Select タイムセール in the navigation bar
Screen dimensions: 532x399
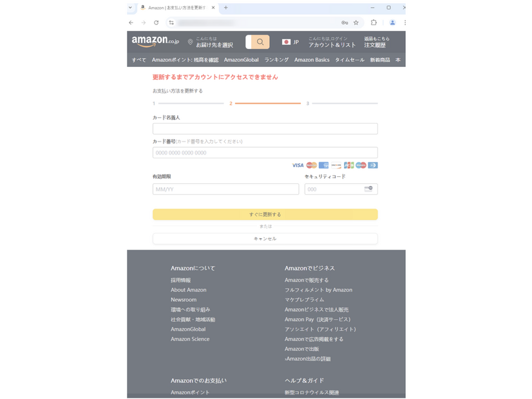point(349,59)
